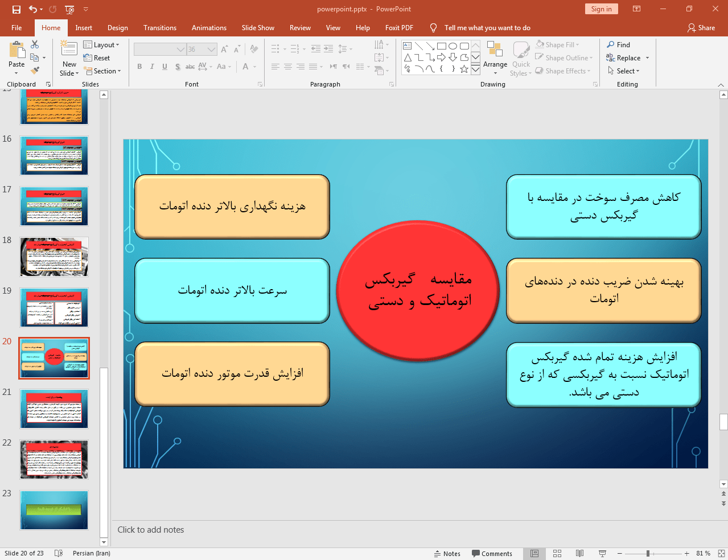Undo the last action
The height and width of the screenshot is (560, 728).
tap(33, 9)
